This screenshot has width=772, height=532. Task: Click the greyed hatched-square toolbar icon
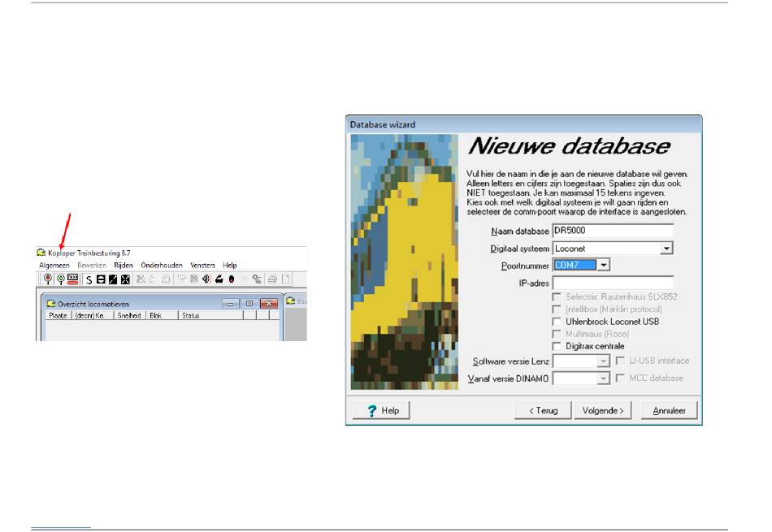194,279
